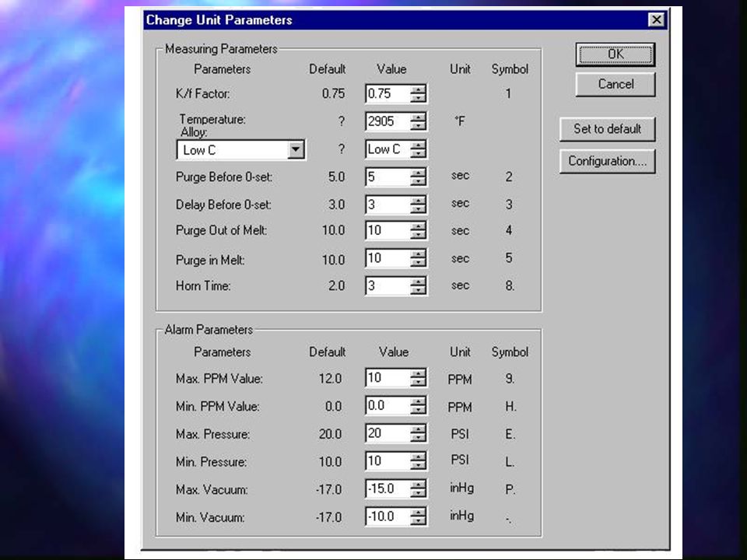Increase K/f Factor with the up arrow
Image resolution: width=747 pixels, height=560 pixels.
(419, 89)
